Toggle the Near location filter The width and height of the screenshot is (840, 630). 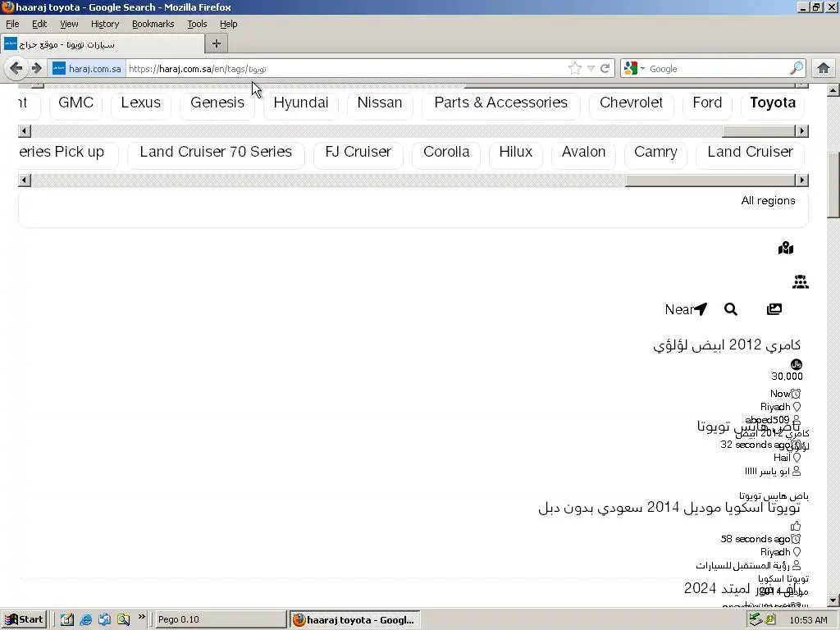tap(686, 309)
